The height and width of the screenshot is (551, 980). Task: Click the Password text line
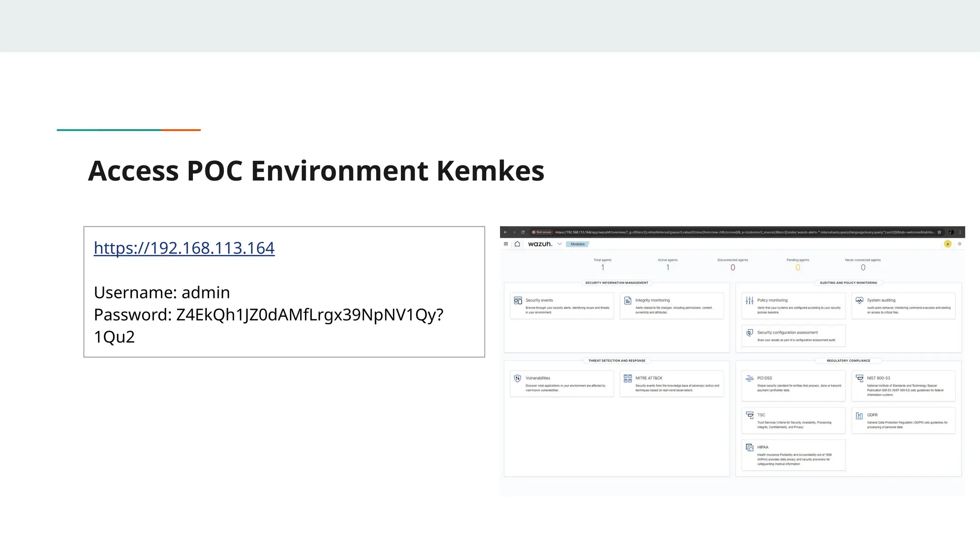tap(268, 326)
